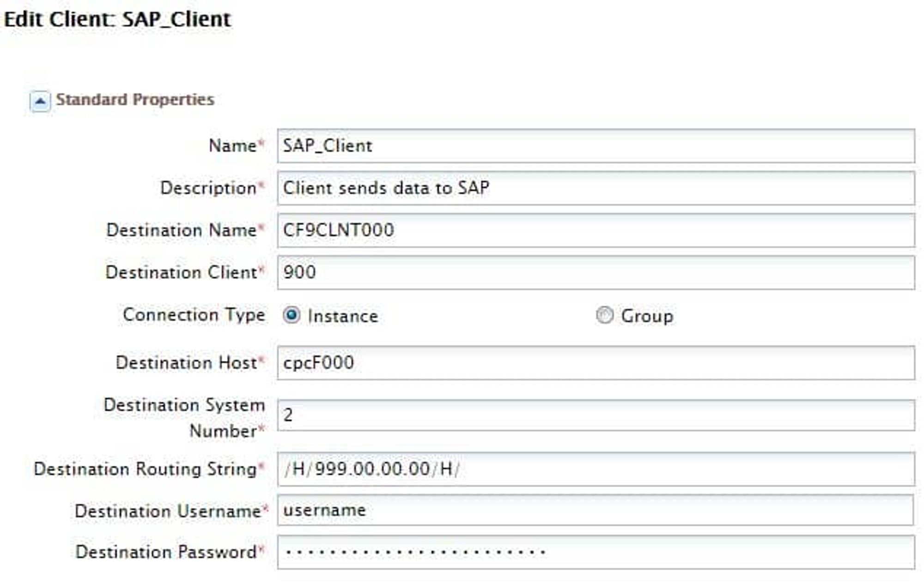
Task: Select the Instance connection type radio
Action: click(x=292, y=315)
